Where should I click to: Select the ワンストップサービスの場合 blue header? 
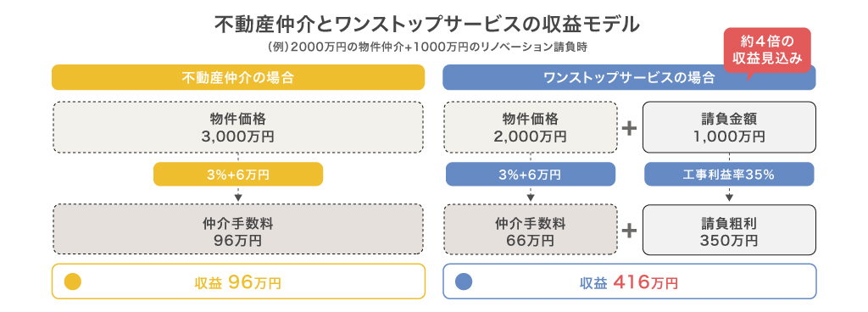630,77
